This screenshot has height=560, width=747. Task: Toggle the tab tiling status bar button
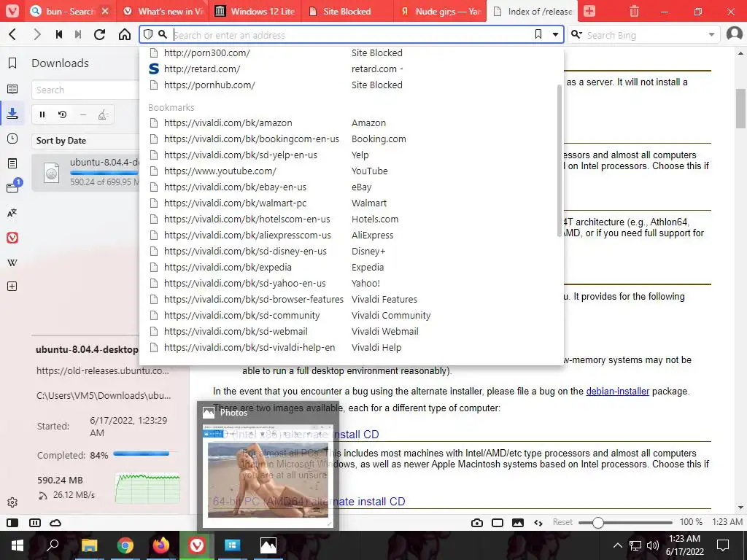tap(498, 523)
